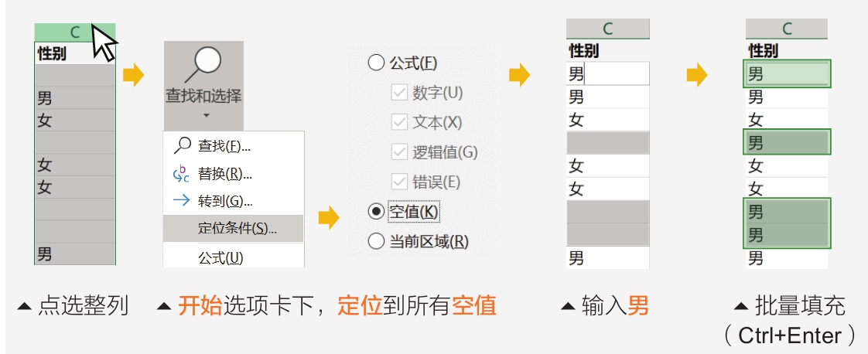Click column C header in rightmost sheet
Image resolution: width=868 pixels, height=354 pixels.
[x=787, y=29]
